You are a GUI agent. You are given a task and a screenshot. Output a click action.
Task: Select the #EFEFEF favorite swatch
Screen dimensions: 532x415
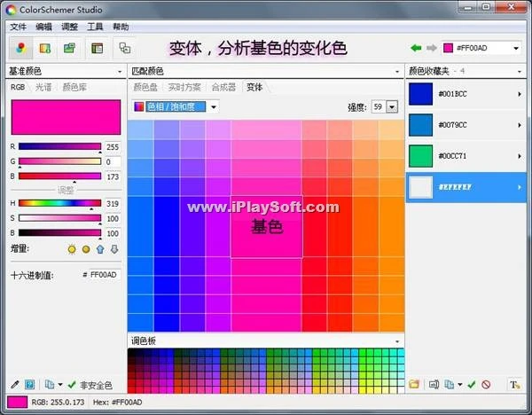420,187
